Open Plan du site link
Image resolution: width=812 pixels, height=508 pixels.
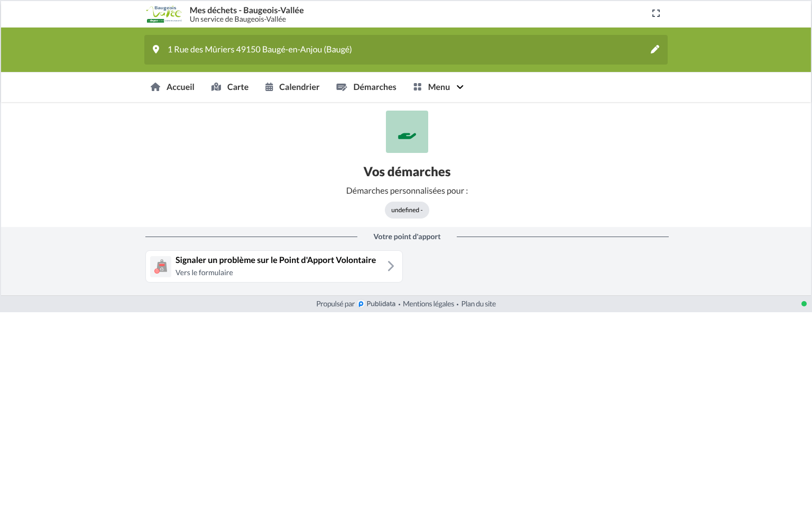(478, 304)
